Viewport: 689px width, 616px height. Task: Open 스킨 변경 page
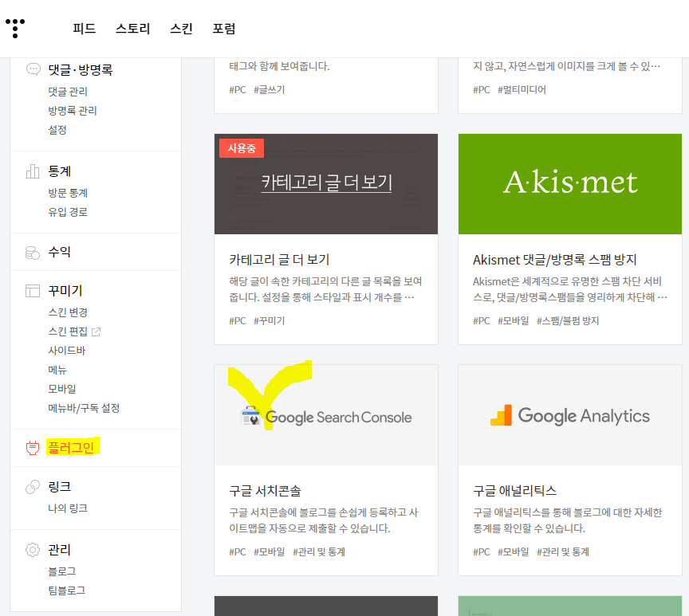coord(68,312)
